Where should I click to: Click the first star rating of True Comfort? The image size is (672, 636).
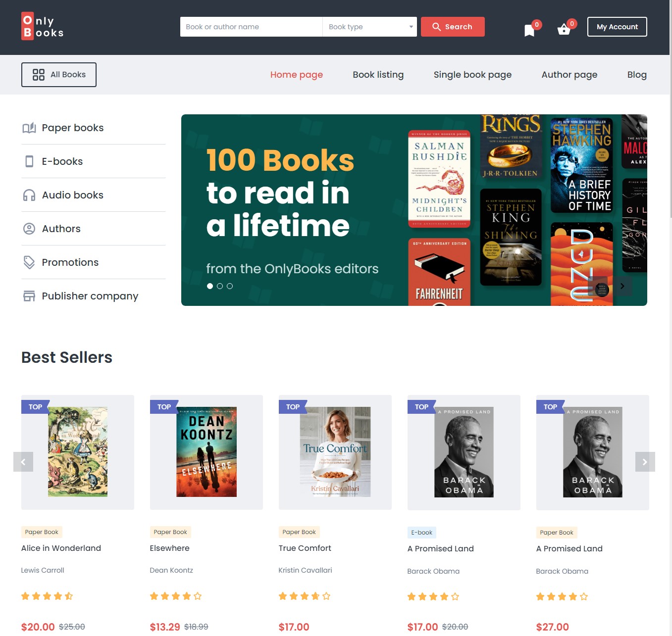click(x=283, y=596)
